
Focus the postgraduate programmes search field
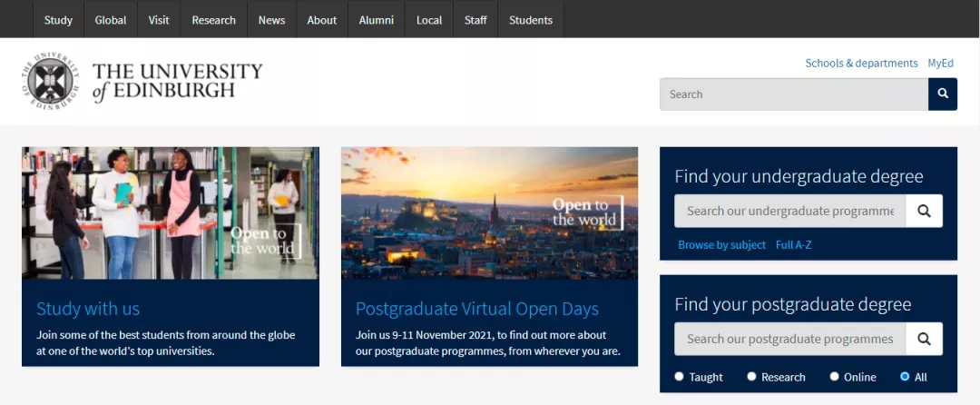[x=790, y=339]
